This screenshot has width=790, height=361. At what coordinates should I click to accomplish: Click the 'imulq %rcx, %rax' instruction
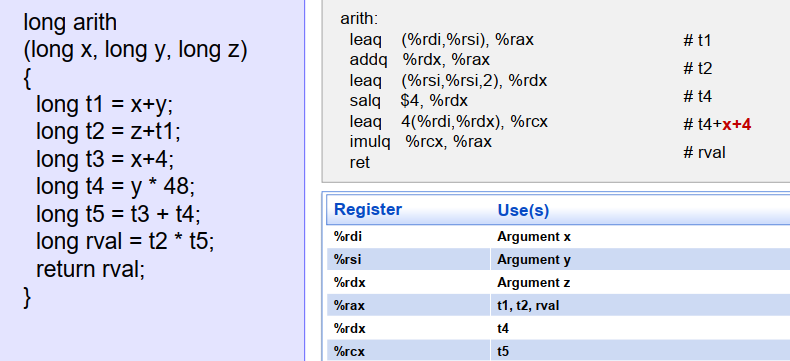(421, 142)
